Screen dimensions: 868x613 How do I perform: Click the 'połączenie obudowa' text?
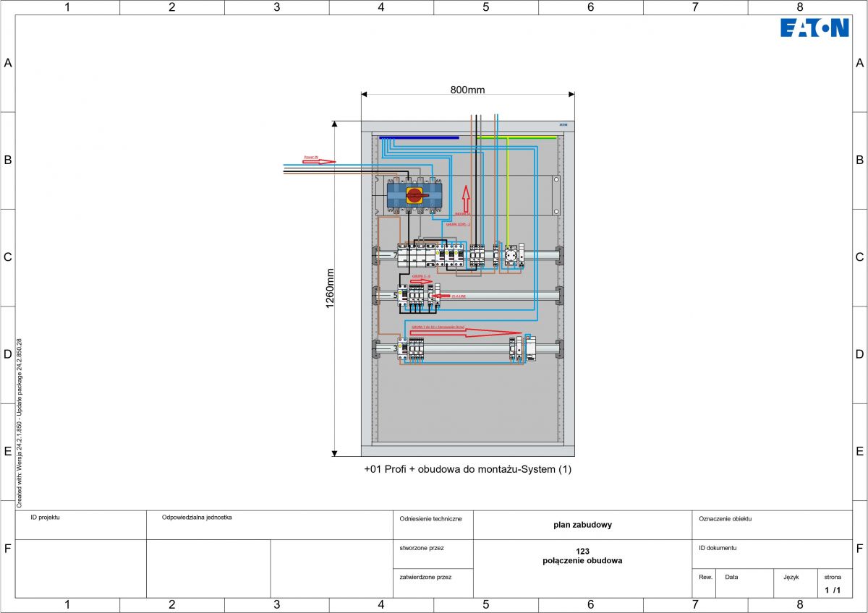click(582, 561)
